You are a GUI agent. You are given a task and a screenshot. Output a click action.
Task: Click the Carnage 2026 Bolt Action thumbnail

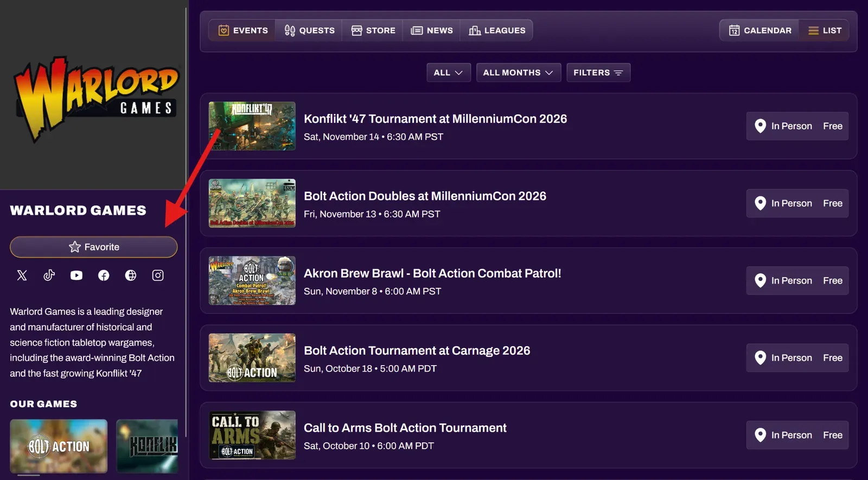(252, 358)
